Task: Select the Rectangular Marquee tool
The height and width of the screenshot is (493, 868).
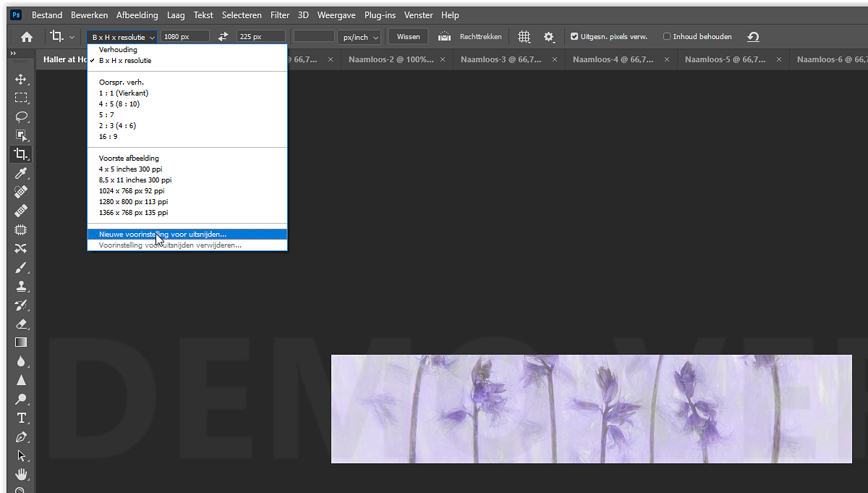Action: [x=21, y=98]
